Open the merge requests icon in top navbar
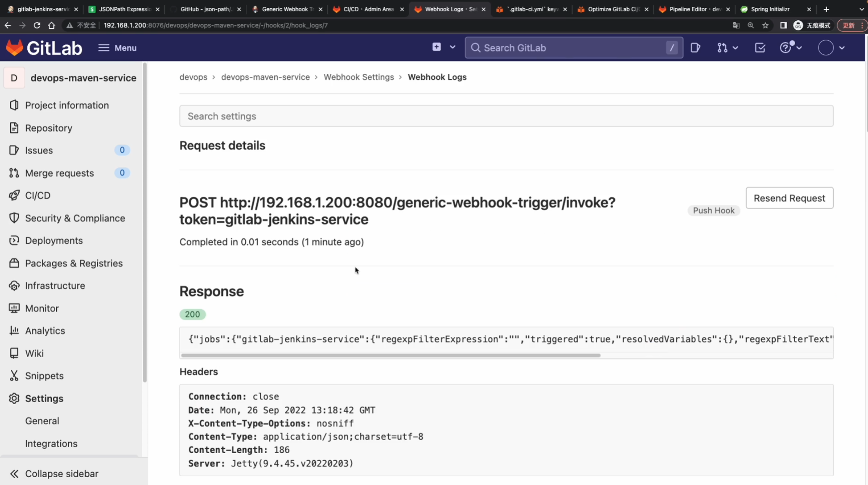868x485 pixels. (x=722, y=48)
